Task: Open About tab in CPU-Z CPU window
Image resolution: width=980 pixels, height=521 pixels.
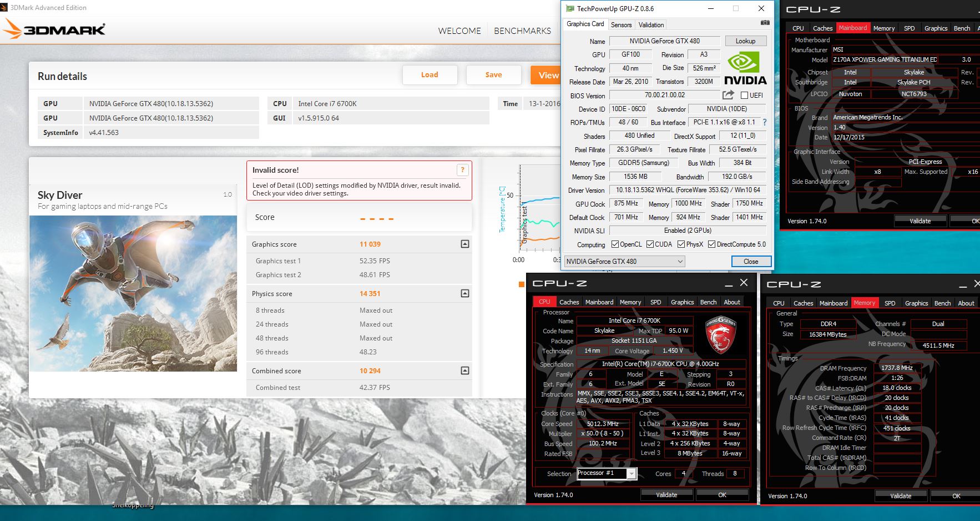Action: [732, 302]
